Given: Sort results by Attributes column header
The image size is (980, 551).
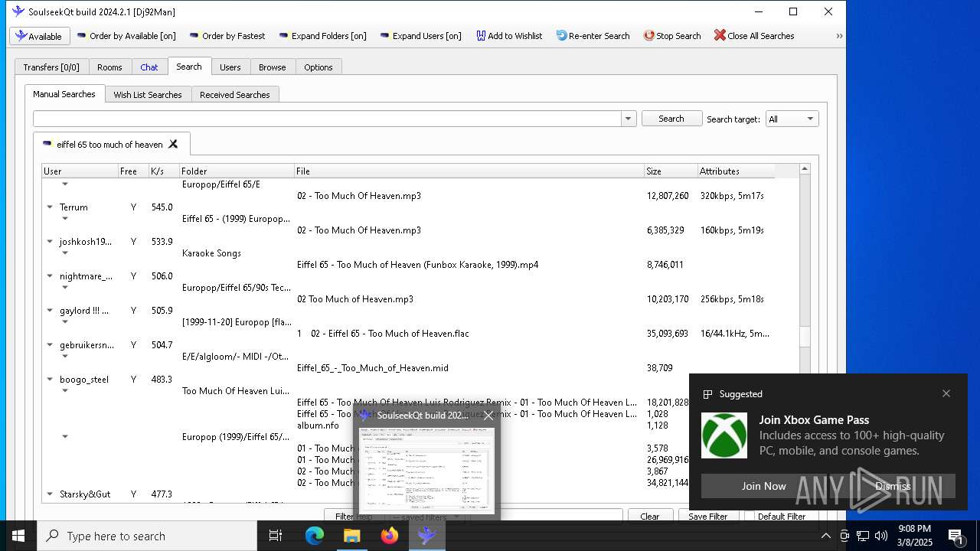Looking at the screenshot, I should 736,171.
